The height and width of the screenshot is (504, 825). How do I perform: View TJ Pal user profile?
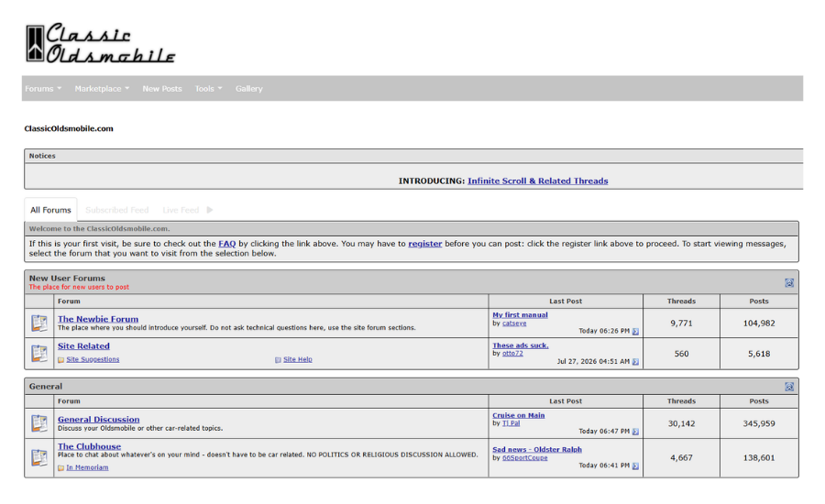click(511, 423)
